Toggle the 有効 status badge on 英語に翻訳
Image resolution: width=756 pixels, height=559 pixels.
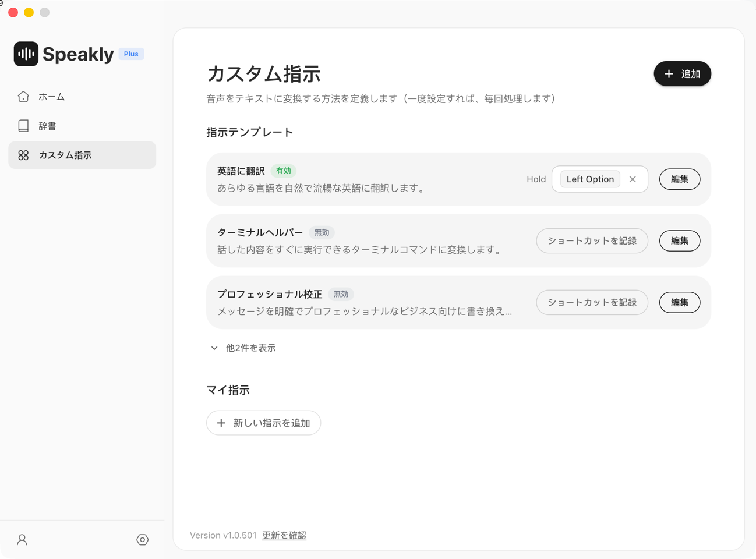coord(284,171)
